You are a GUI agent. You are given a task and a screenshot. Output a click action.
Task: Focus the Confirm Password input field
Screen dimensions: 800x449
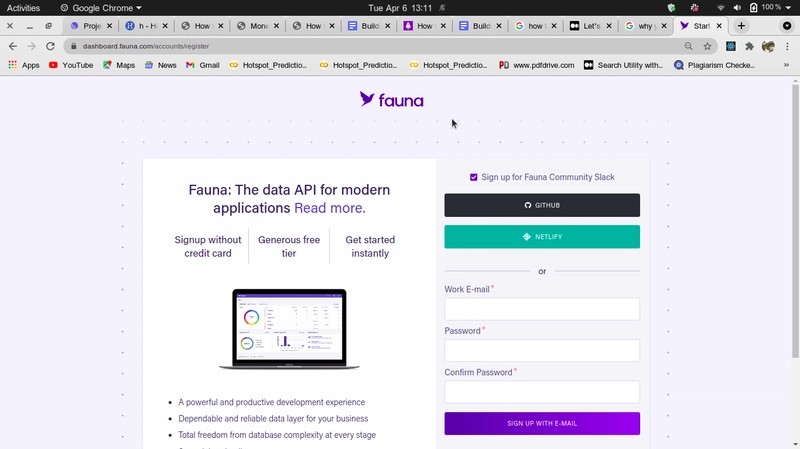coord(542,392)
